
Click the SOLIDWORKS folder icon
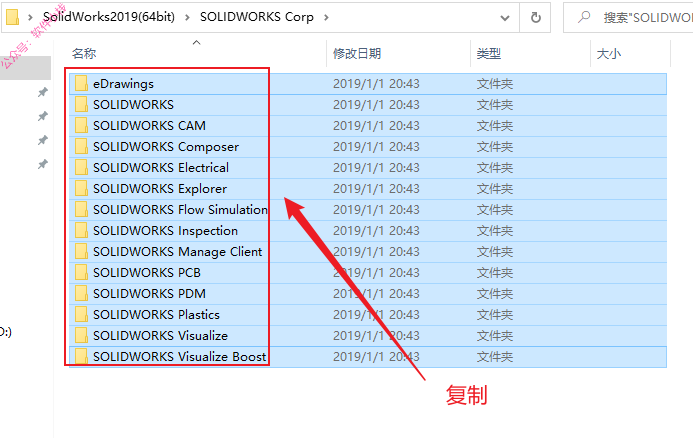pyautogui.click(x=81, y=104)
